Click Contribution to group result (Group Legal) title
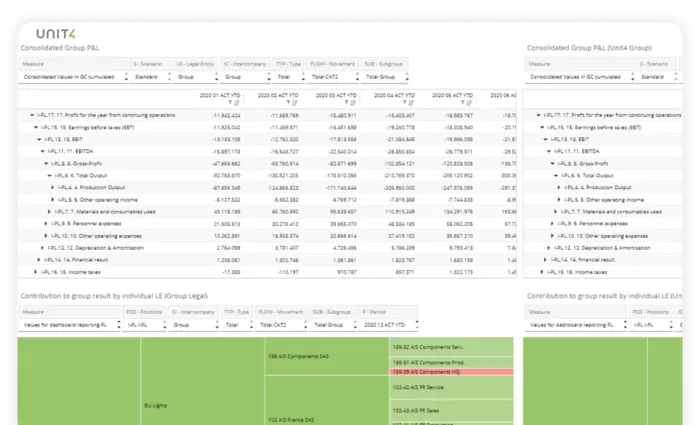 pyautogui.click(x=114, y=296)
